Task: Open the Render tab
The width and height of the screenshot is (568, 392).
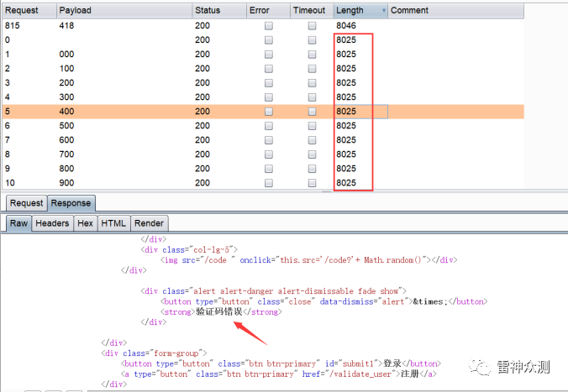Action: (x=149, y=223)
